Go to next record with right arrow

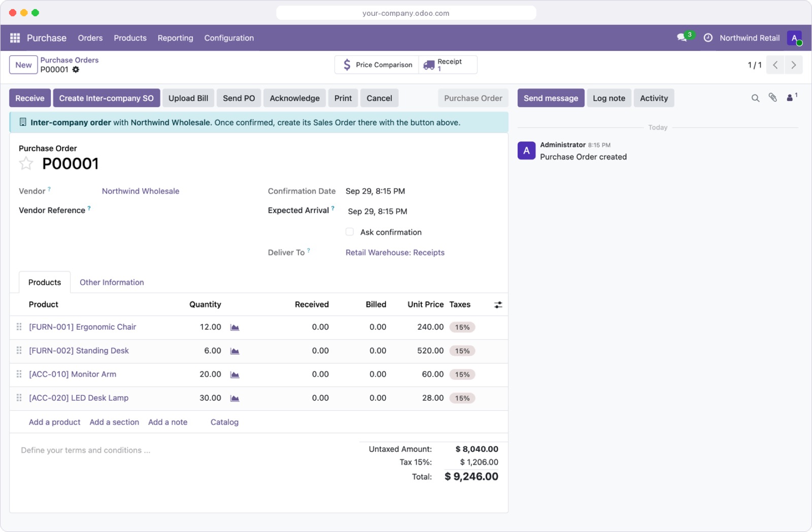(794, 65)
